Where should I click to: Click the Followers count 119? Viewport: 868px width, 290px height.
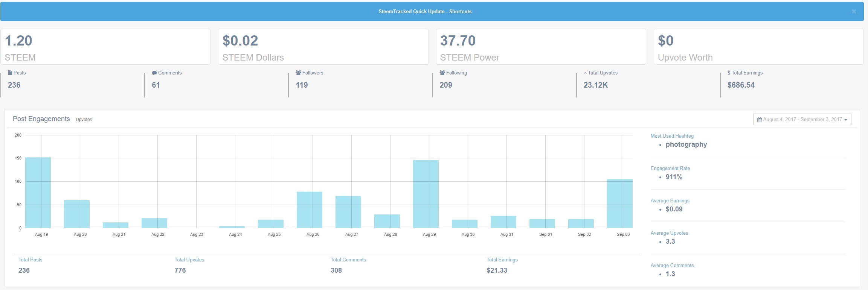click(302, 85)
